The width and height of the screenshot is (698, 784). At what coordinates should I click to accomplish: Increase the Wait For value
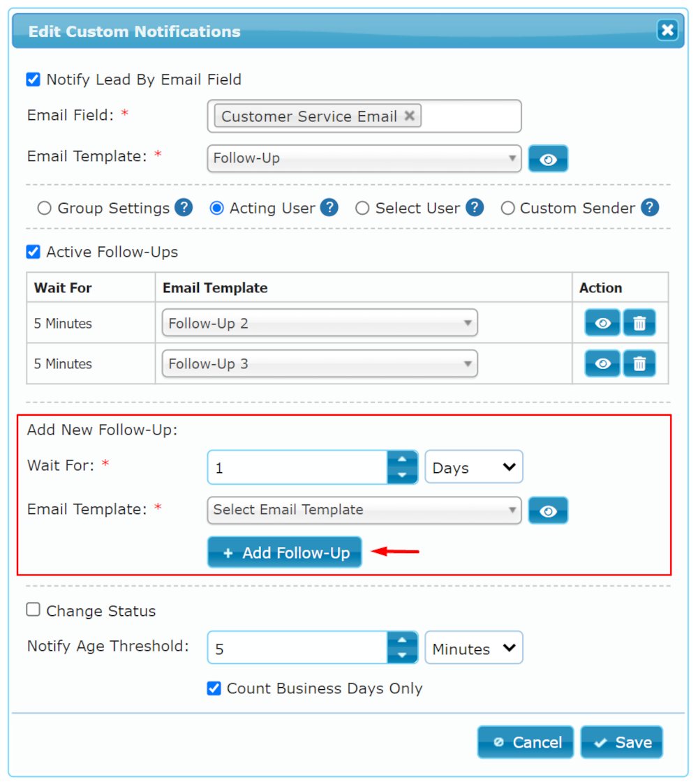pos(402,460)
